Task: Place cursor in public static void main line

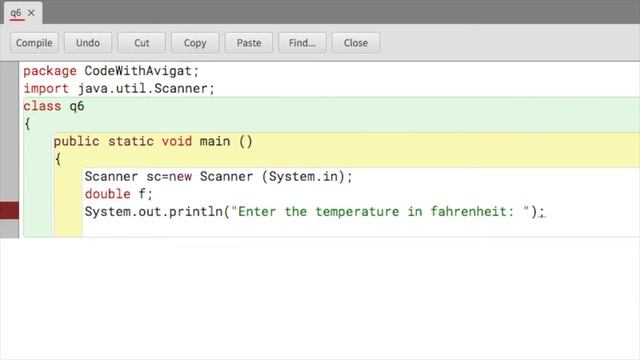Action: 153,141
